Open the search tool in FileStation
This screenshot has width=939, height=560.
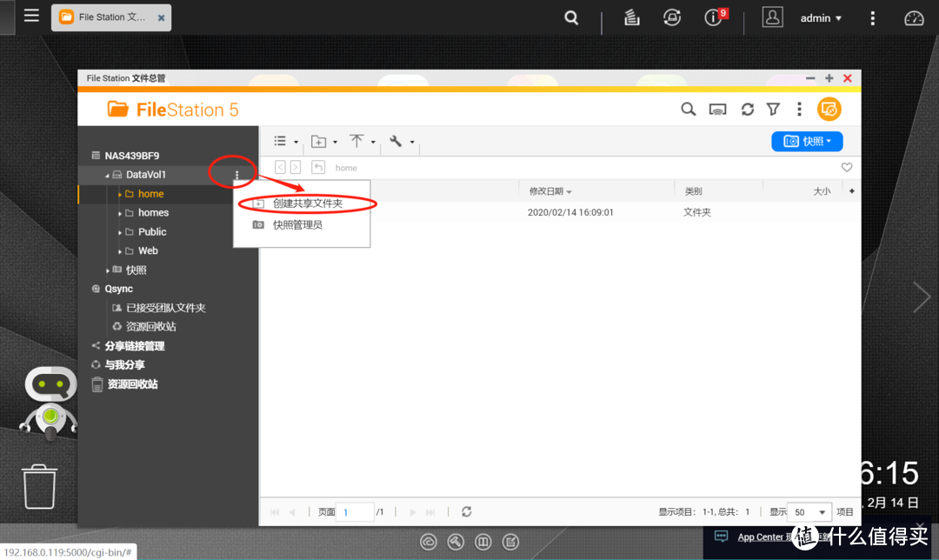[688, 109]
